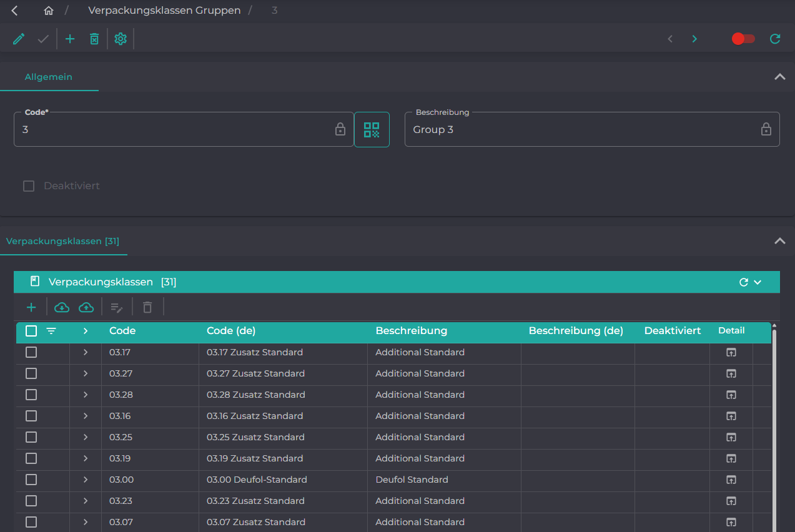This screenshot has width=795, height=532.
Task: Collapse the Allgemein section
Action: coord(779,77)
